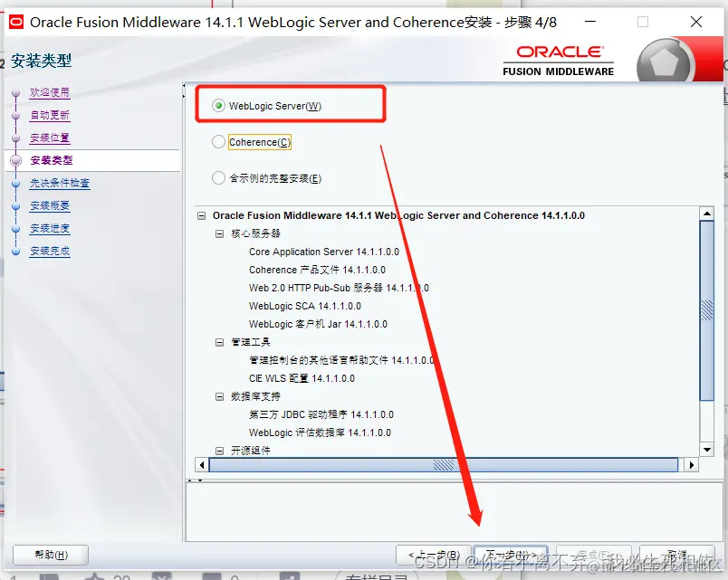Click the empty message pane below the tree

tap(453, 512)
